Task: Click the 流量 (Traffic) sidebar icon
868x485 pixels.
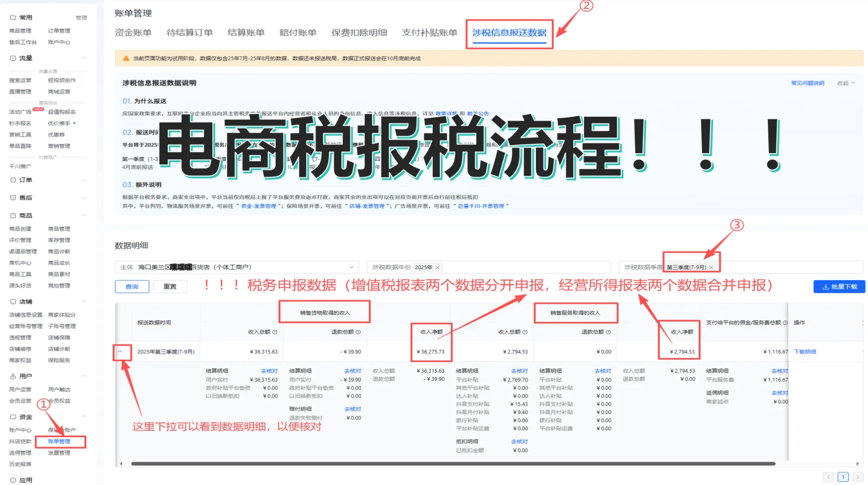Action: tap(12, 57)
